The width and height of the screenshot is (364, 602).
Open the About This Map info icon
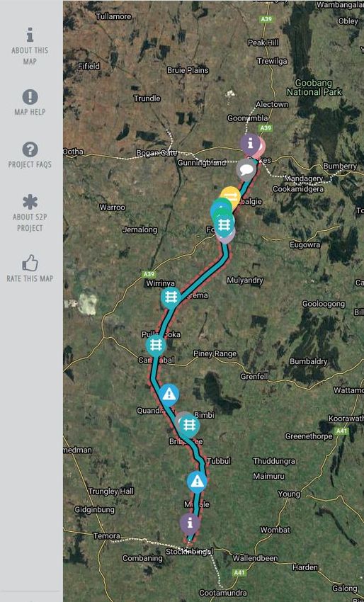30,35
